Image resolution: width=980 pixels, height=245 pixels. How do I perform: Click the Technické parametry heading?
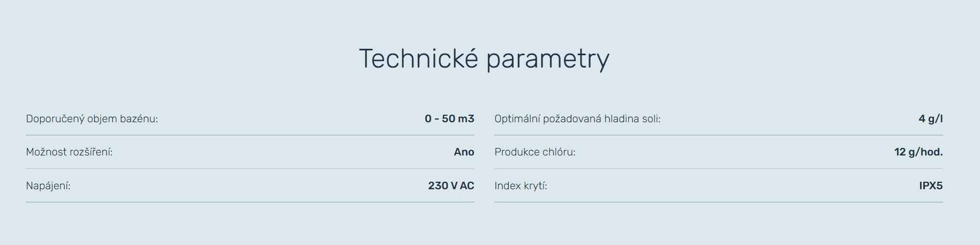484,59
